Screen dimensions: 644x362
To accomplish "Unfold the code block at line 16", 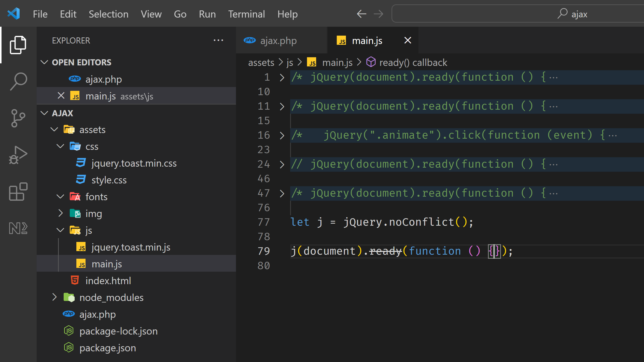I will [282, 135].
